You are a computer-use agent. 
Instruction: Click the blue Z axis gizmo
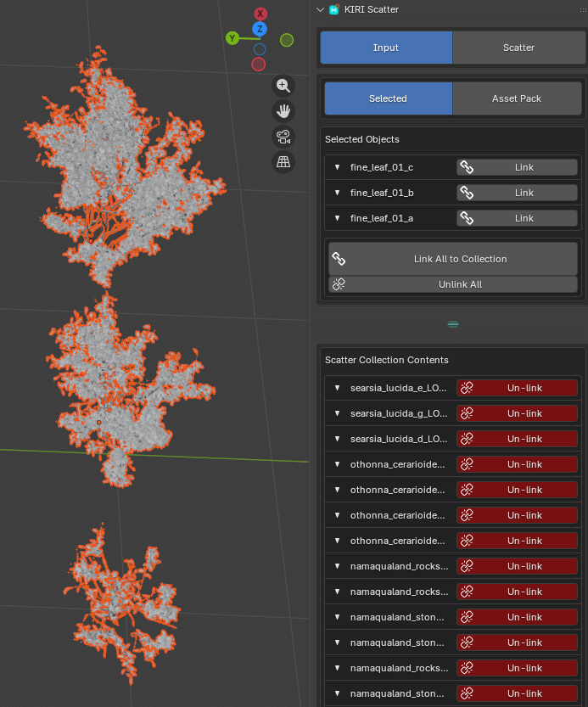click(260, 30)
